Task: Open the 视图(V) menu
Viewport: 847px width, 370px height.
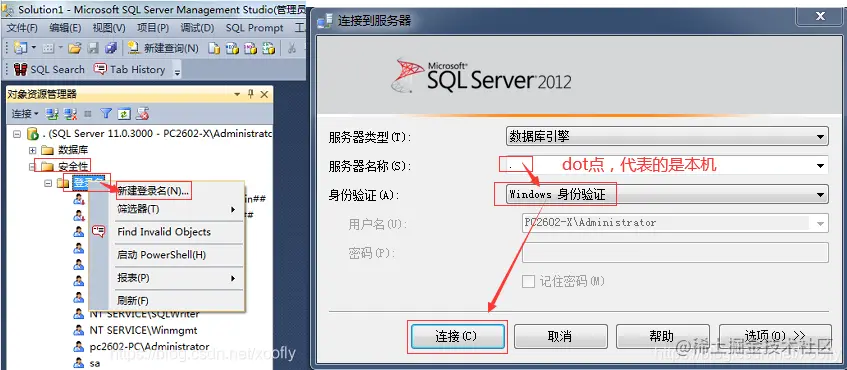Action: pyautogui.click(x=109, y=28)
